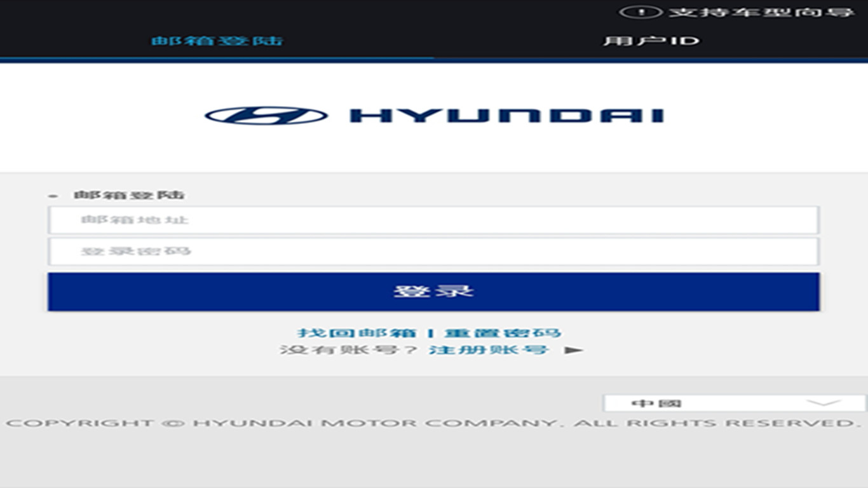Open the 中國 language dropdown
868x488 pixels.
(735, 403)
